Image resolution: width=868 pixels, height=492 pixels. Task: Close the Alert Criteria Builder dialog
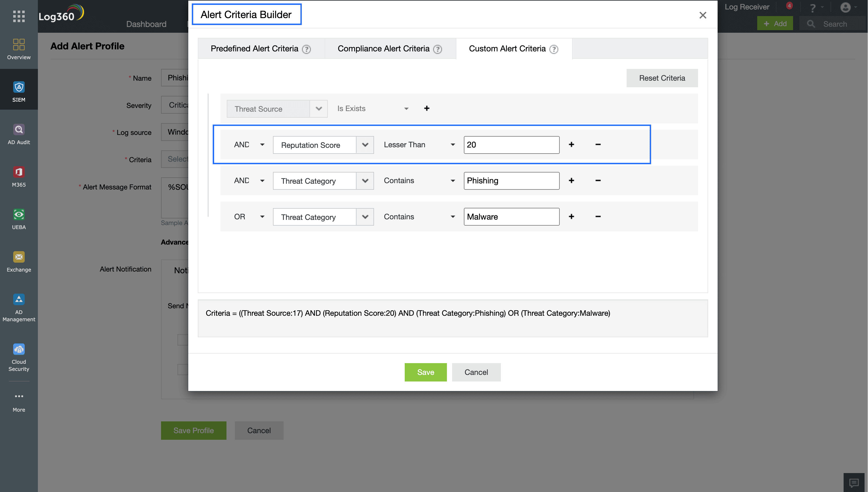(702, 15)
